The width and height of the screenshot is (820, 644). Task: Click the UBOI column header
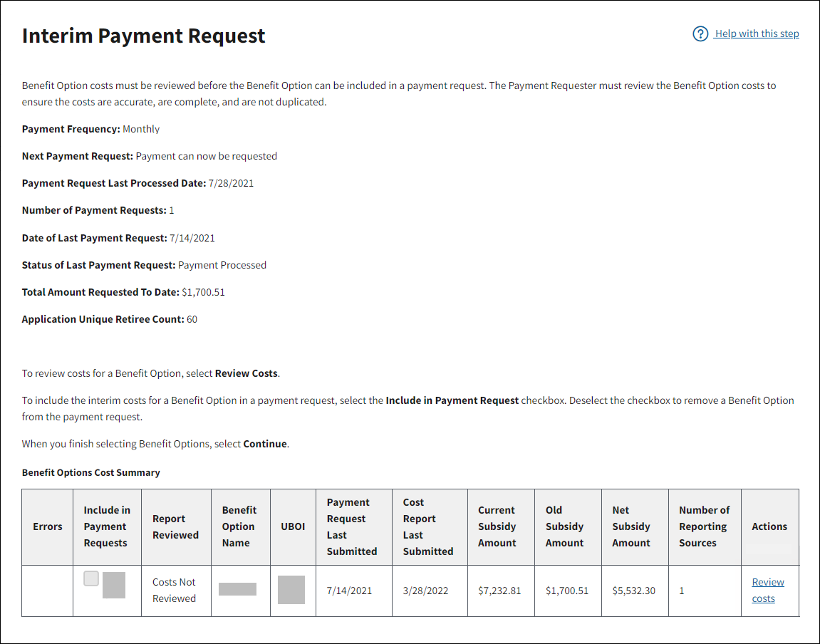click(293, 526)
